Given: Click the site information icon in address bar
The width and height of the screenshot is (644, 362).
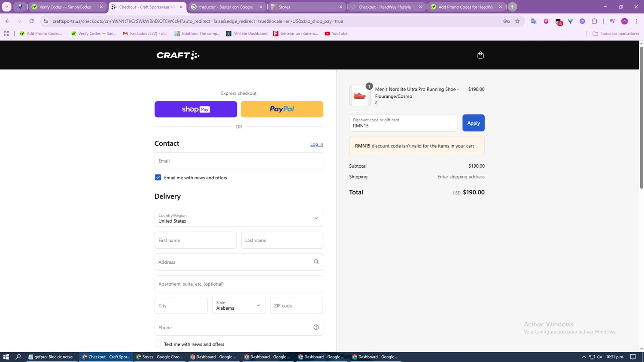Looking at the screenshot, I should point(46,21).
